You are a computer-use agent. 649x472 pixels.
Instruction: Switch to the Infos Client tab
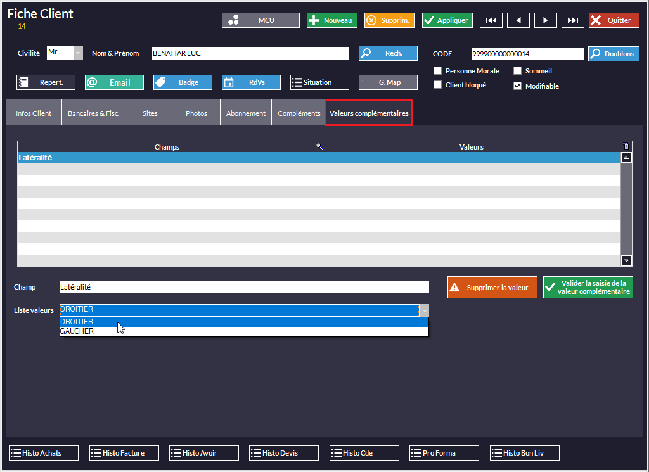[32, 114]
